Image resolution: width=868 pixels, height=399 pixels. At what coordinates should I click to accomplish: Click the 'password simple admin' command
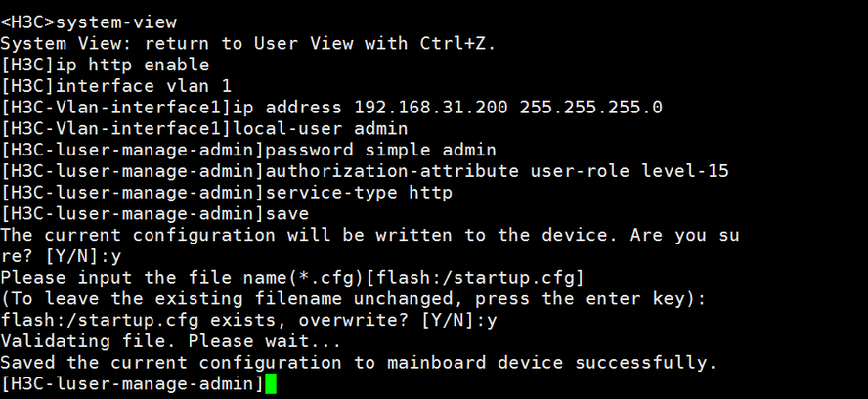[381, 150]
